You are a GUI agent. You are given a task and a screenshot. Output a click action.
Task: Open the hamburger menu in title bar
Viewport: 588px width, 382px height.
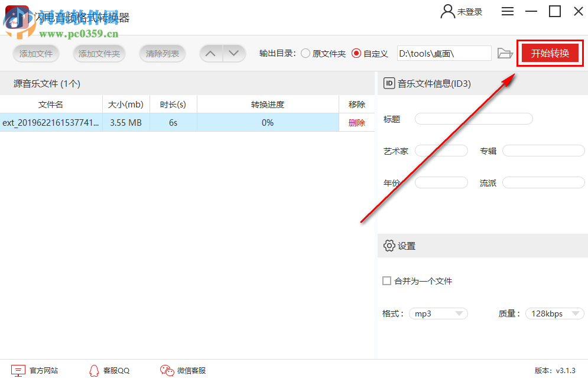pos(507,11)
